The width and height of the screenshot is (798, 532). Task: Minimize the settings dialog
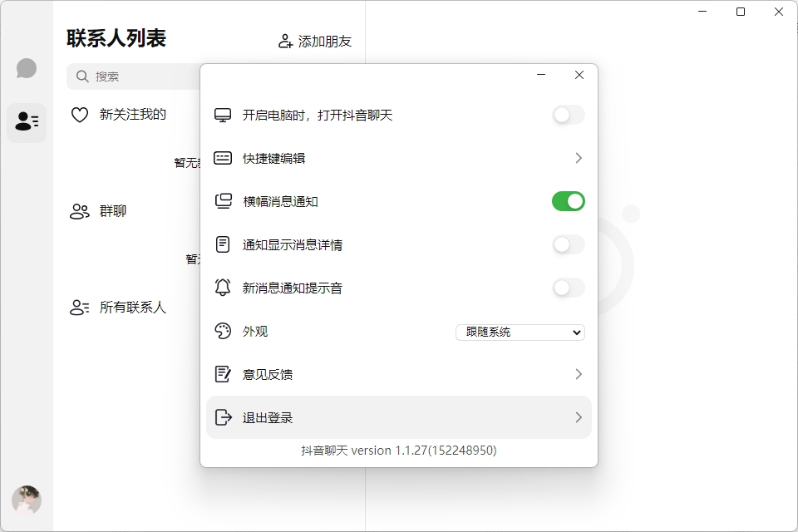pyautogui.click(x=541, y=75)
